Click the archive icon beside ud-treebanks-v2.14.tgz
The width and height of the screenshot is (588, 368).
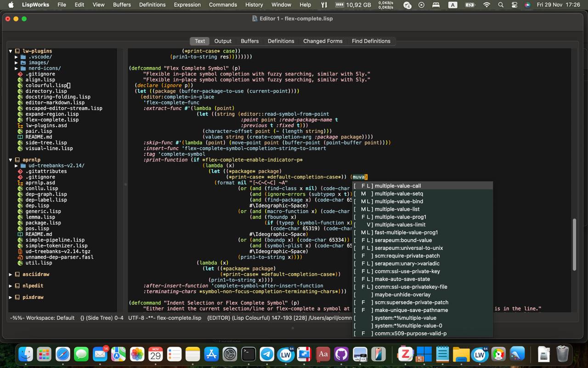(20, 252)
